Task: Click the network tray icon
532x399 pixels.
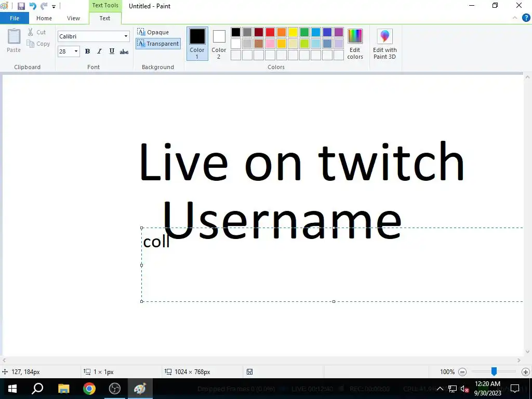Action: 453,389
